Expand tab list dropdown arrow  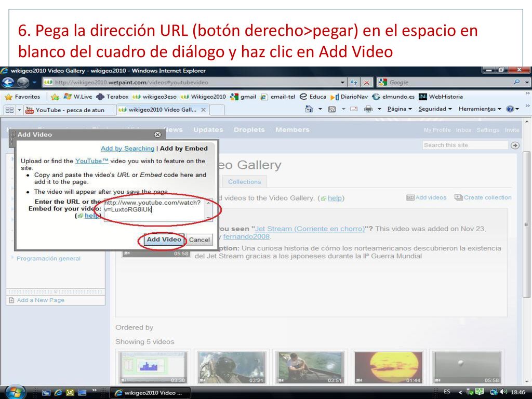pyautogui.click(x=19, y=110)
